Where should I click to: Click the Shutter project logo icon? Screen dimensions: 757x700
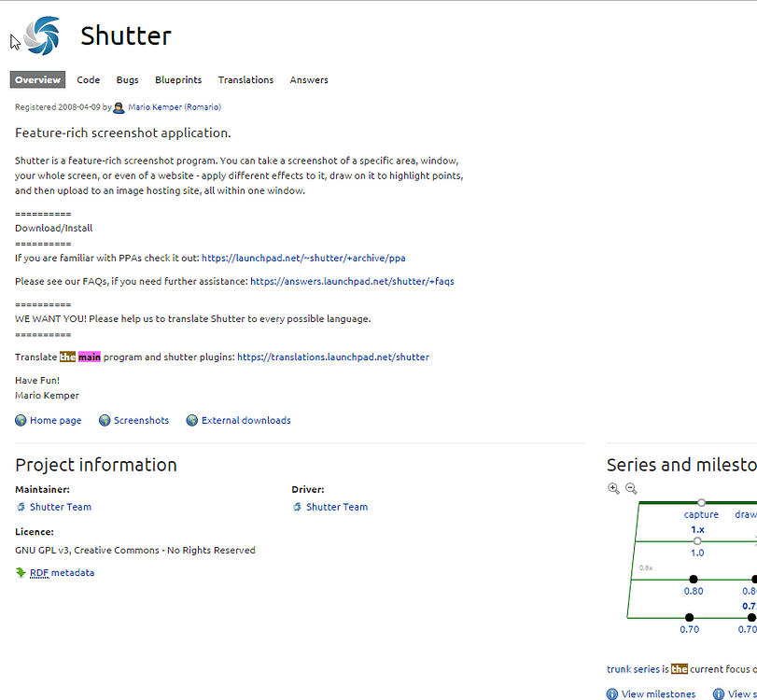click(42, 35)
